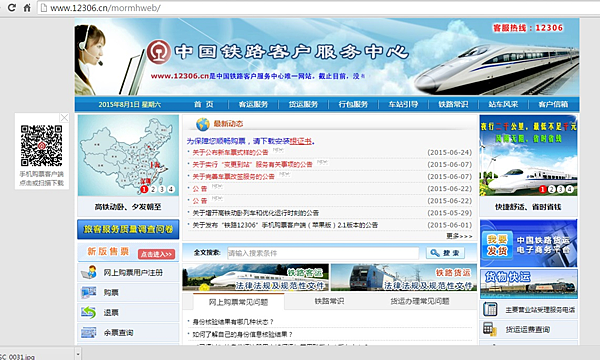Open 车站引导 menu item
The image size is (600, 360).
tap(403, 104)
